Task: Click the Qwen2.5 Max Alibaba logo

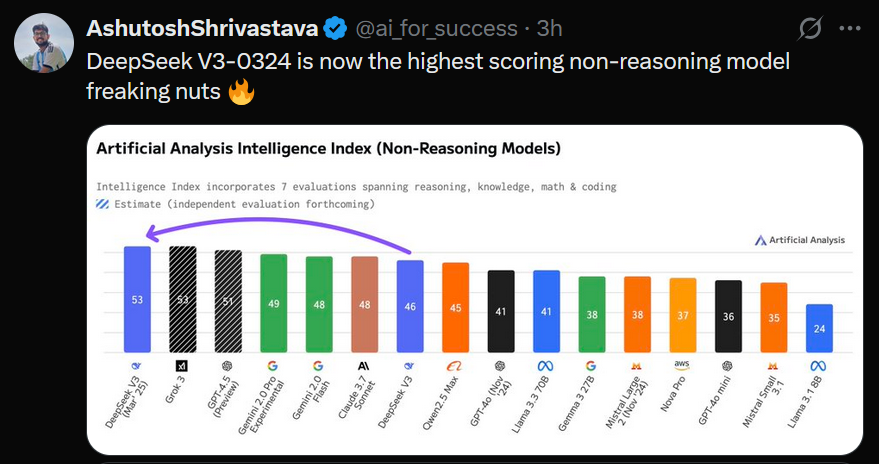Action: point(455,366)
